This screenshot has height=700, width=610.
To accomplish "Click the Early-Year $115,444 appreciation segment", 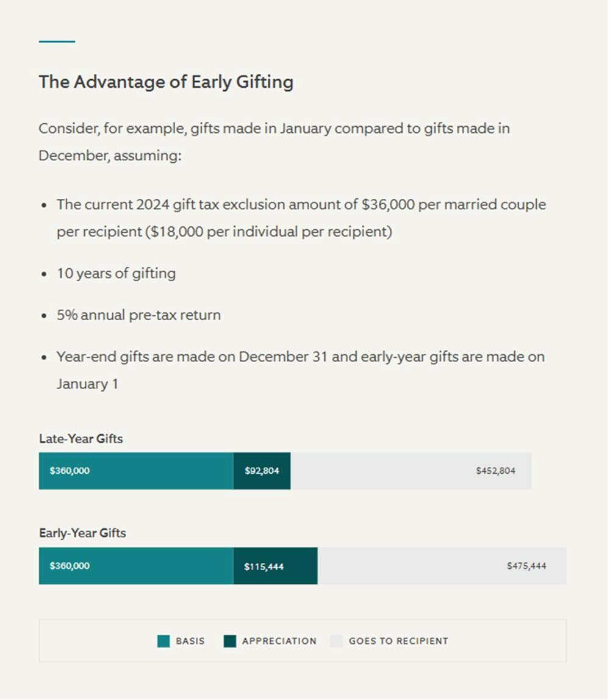I will coord(275,566).
